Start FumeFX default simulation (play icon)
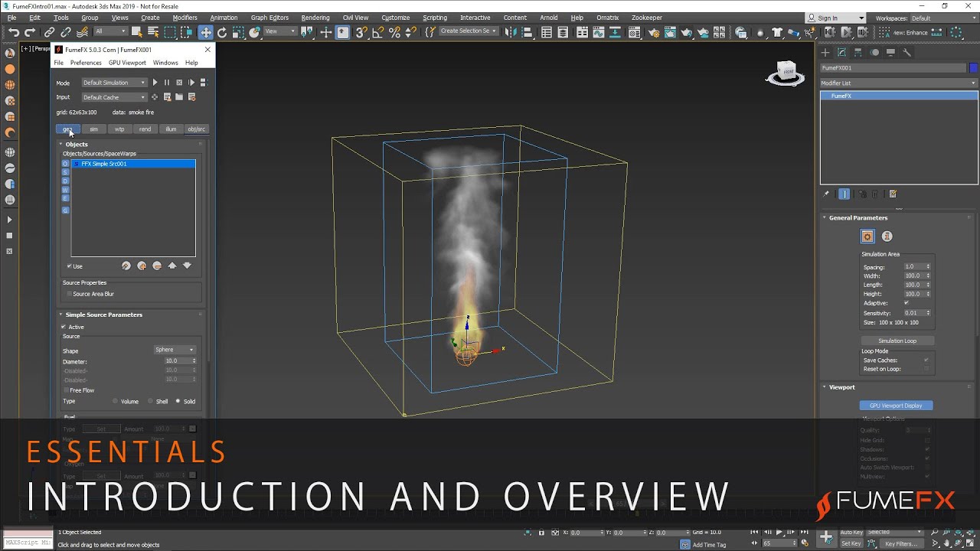980x551 pixels. click(155, 83)
